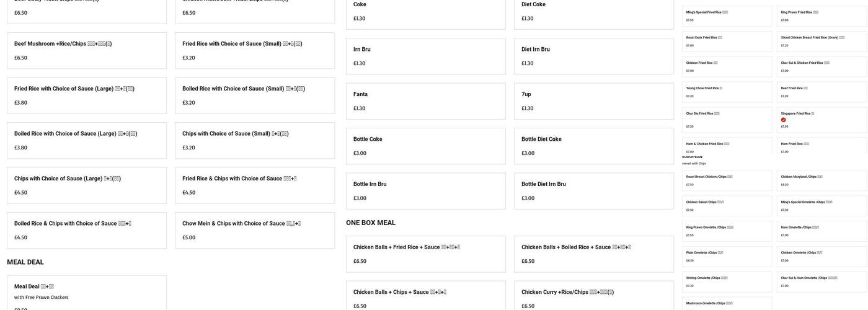The image size is (868, 310).
Task: Pick Chicken Balls + Chips + Sauce
Action: [426, 296]
